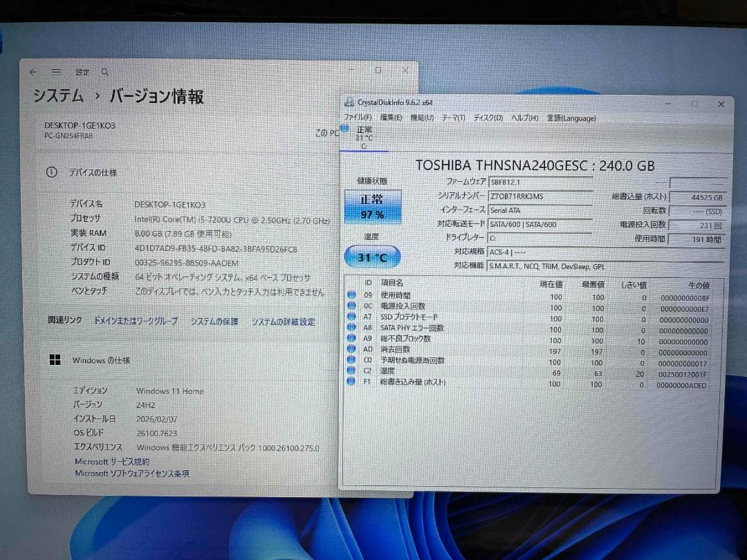Click the 31 °C temperature indicator
This screenshot has width=747, height=560.
tap(372, 256)
